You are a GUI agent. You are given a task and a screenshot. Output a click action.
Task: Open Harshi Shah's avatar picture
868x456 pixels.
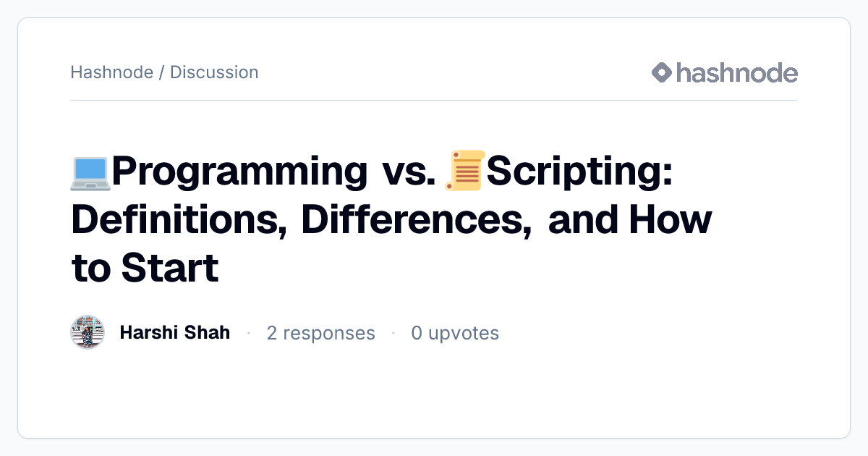point(88,333)
